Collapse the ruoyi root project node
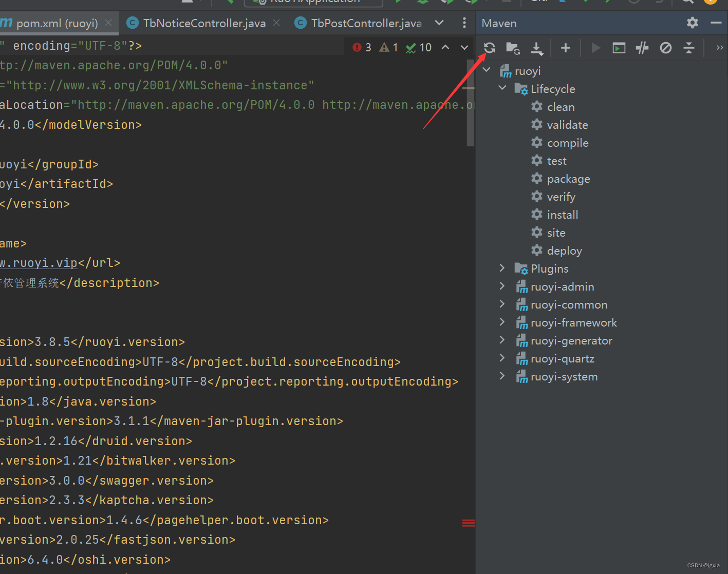The height and width of the screenshot is (574, 728). pyautogui.click(x=487, y=70)
